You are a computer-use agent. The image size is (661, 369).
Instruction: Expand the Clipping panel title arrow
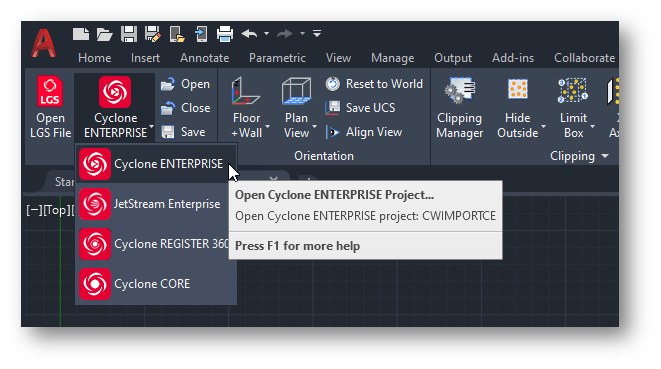[605, 156]
